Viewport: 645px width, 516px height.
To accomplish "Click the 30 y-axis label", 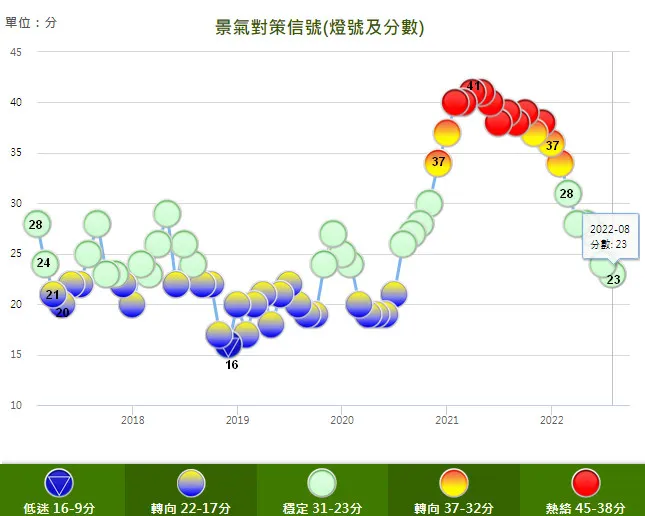I will (x=16, y=203).
